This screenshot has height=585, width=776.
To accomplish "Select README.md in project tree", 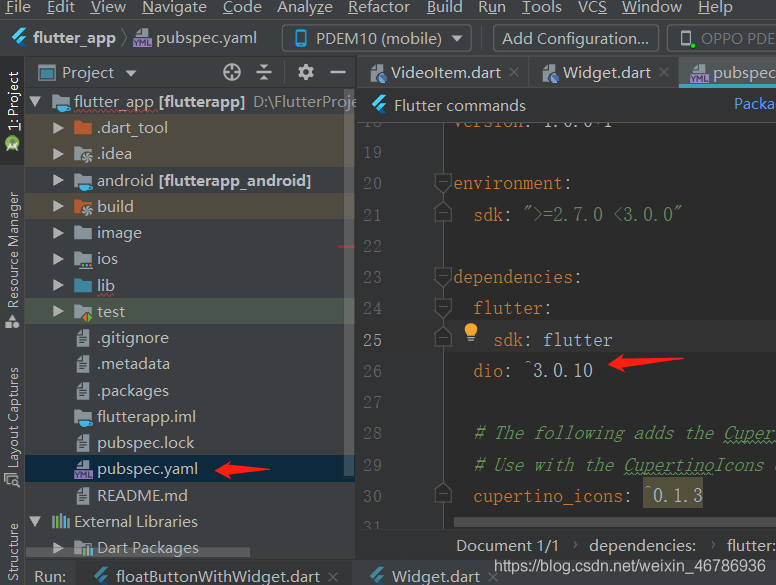I will 142,495.
